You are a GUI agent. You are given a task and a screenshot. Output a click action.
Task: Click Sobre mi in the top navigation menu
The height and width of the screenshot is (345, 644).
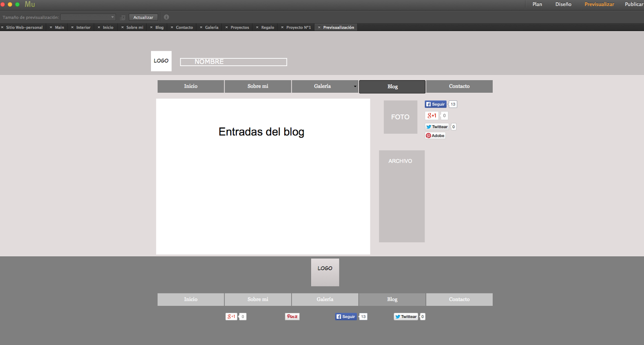point(258,86)
